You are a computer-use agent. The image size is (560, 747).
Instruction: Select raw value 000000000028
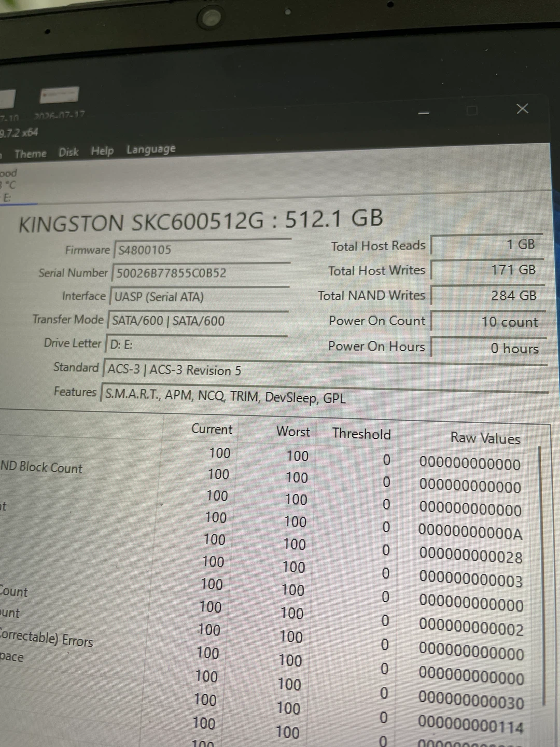(x=470, y=556)
